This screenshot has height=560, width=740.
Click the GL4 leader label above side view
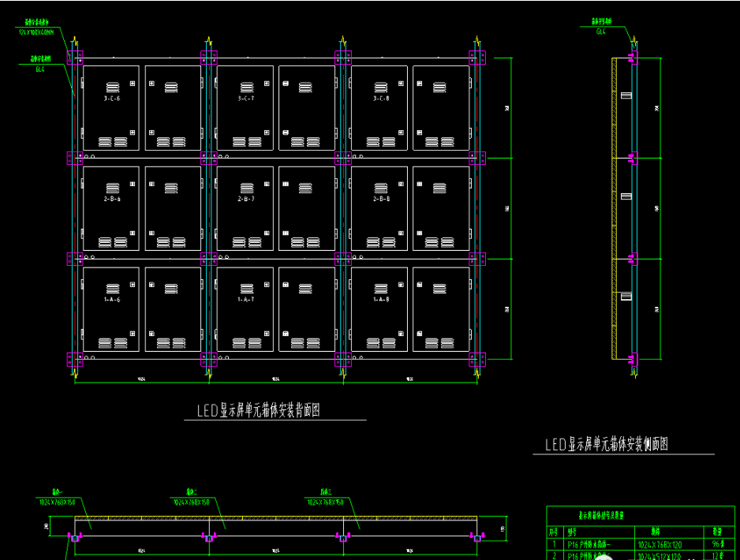coord(600,32)
